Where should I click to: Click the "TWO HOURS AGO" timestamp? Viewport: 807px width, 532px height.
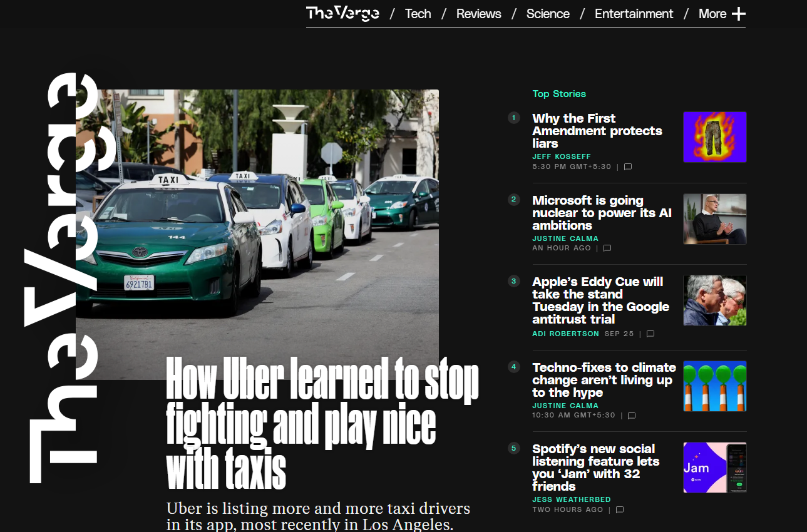(567, 509)
